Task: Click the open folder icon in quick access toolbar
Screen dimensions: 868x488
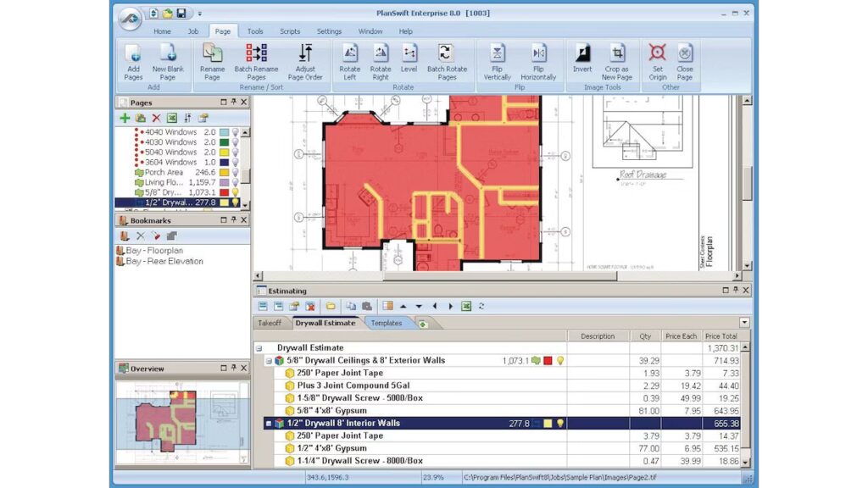Action: click(x=167, y=14)
